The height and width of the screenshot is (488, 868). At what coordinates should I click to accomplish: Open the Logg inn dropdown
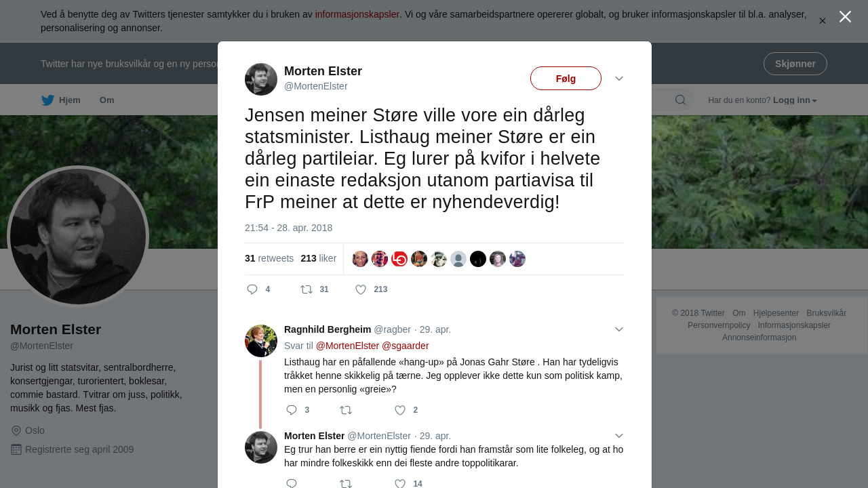795,100
